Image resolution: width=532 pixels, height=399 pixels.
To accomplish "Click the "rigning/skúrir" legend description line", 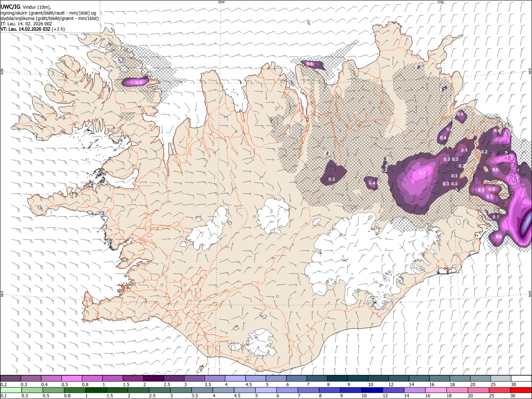I will tap(48, 13).
